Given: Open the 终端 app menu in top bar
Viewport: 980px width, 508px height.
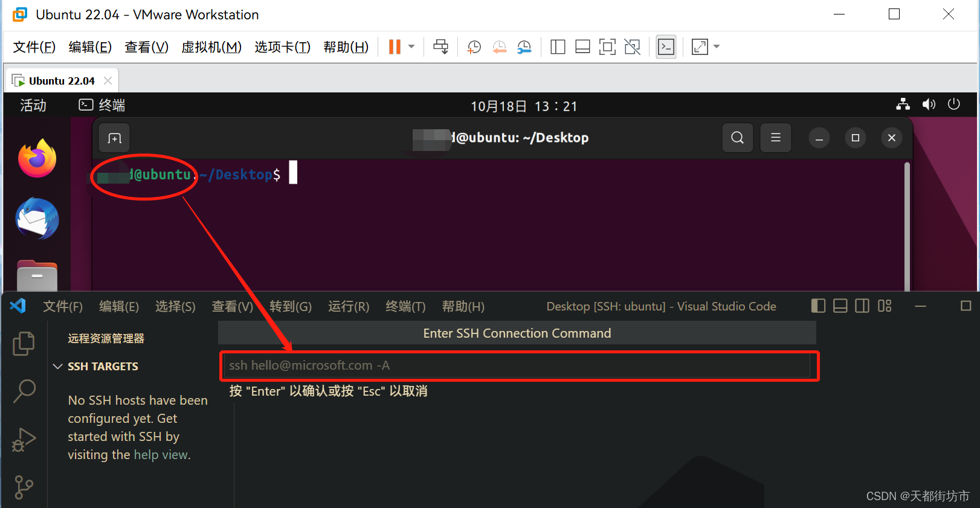Looking at the screenshot, I should (102, 106).
